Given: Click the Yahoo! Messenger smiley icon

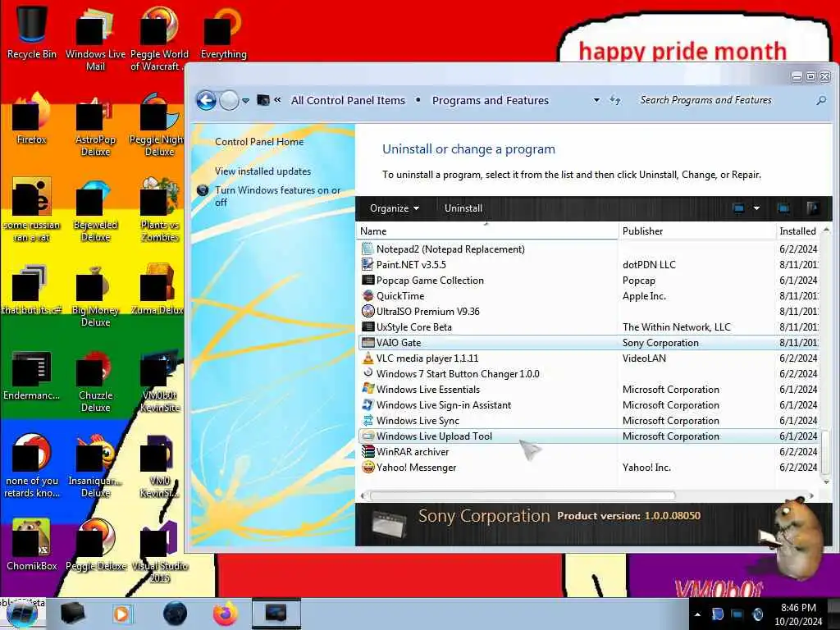Looking at the screenshot, I should (x=368, y=468).
